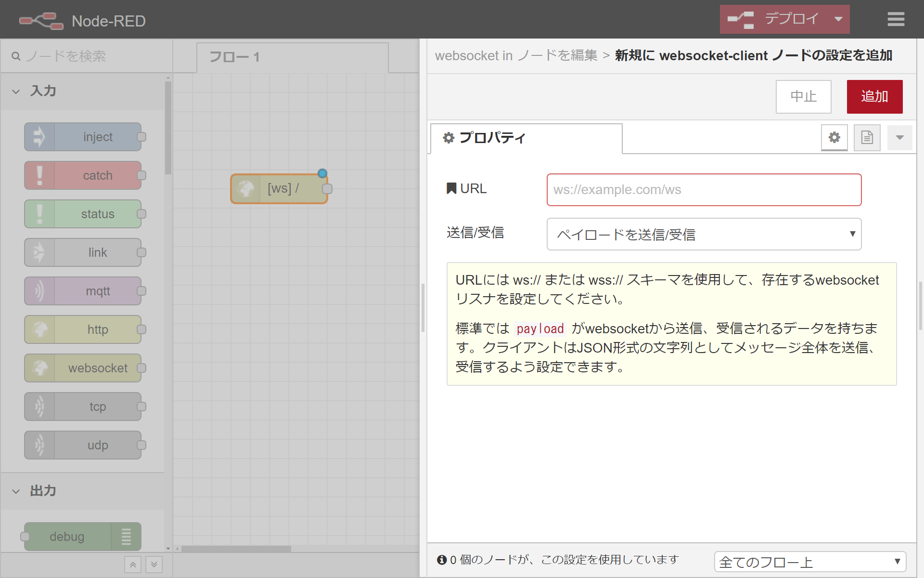Viewport: 924px width, 578px height.
Task: Click the 追加 button
Action: pos(874,97)
